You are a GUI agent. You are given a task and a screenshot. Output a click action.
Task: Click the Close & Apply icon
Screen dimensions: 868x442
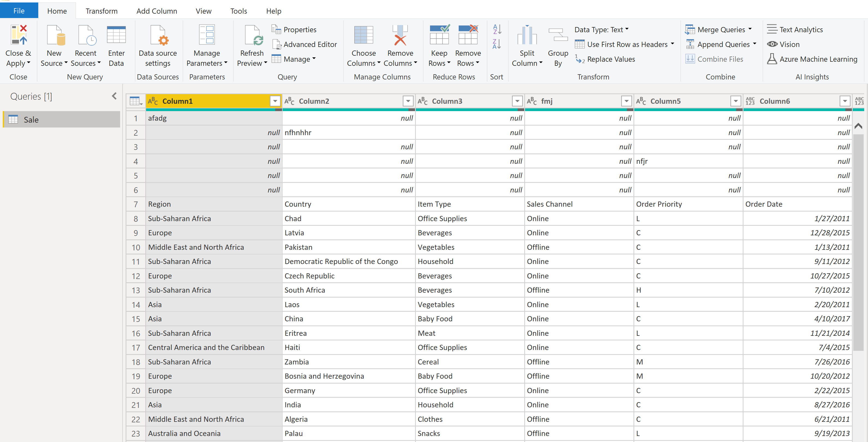point(18,35)
